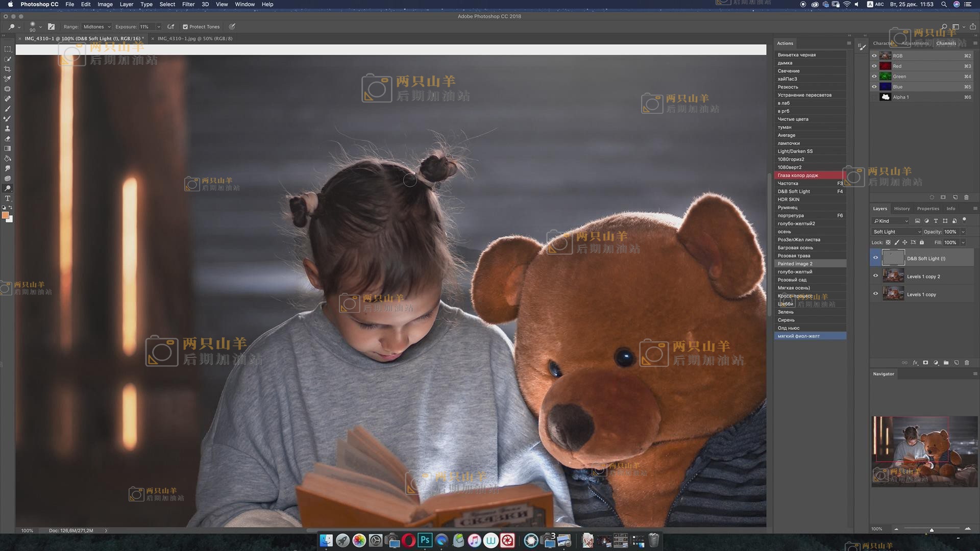The image size is (980, 551).
Task: Click the orange foreground color swatch
Action: [x=5, y=215]
